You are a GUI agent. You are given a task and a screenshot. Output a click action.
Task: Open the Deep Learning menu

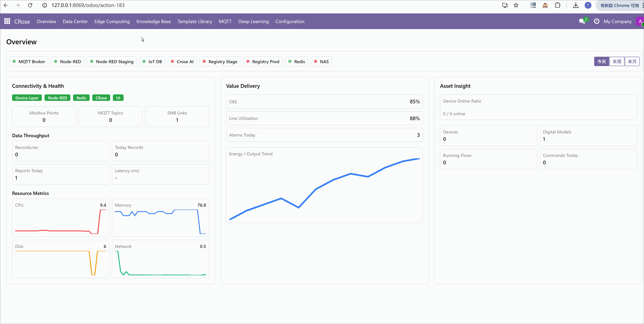point(253,21)
